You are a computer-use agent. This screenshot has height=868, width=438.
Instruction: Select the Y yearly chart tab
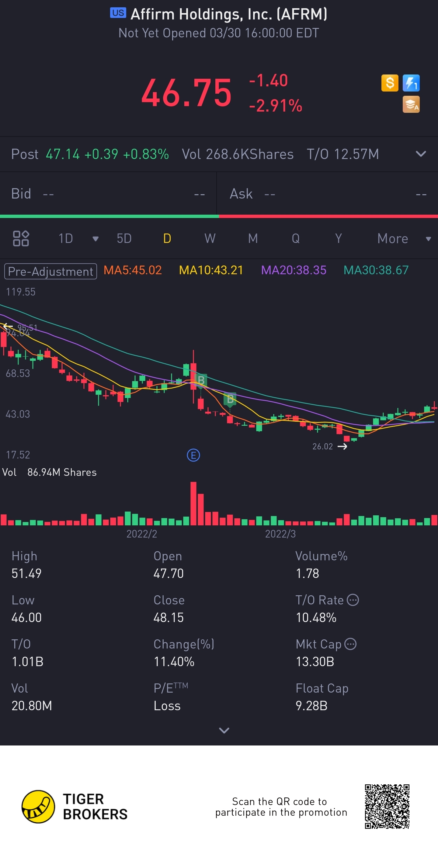339,239
